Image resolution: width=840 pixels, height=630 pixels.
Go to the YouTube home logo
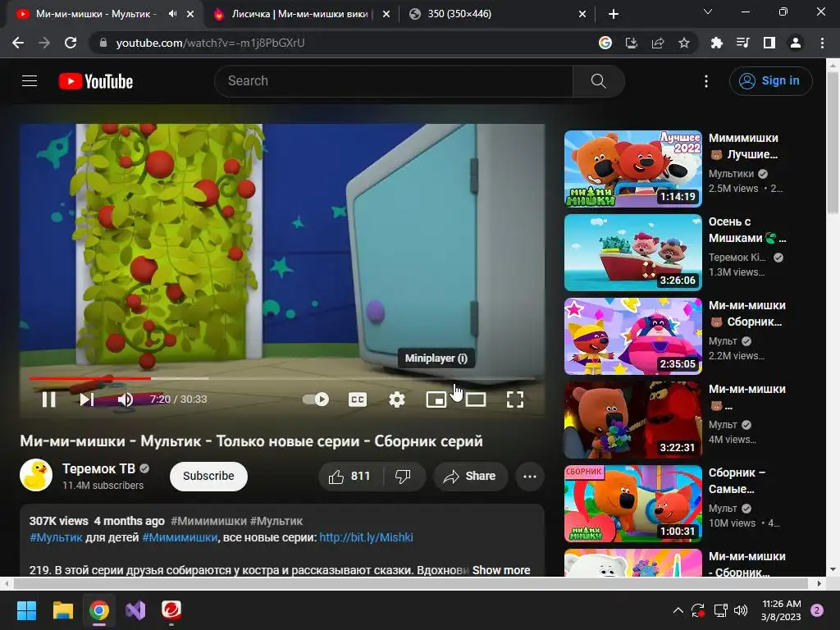(96, 81)
